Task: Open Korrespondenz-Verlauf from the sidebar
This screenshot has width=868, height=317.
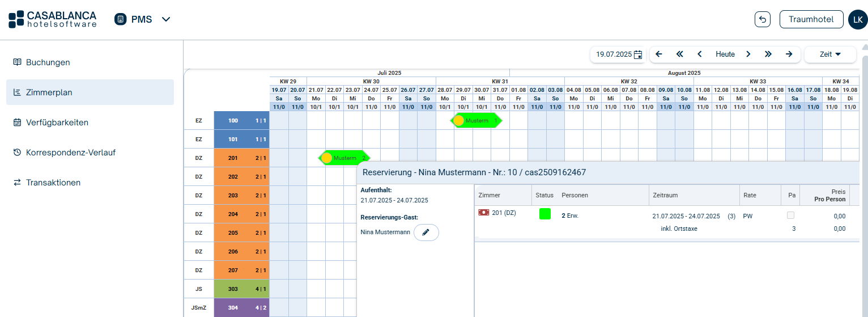Action: coord(70,153)
